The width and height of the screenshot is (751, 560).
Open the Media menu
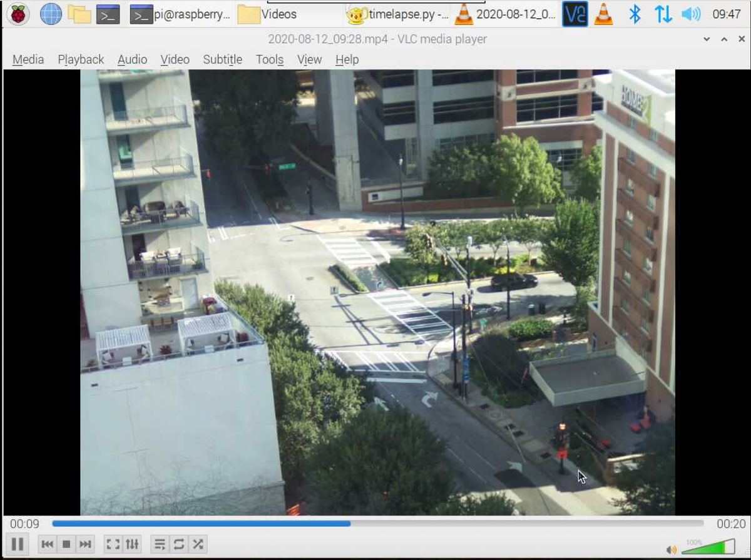(28, 59)
